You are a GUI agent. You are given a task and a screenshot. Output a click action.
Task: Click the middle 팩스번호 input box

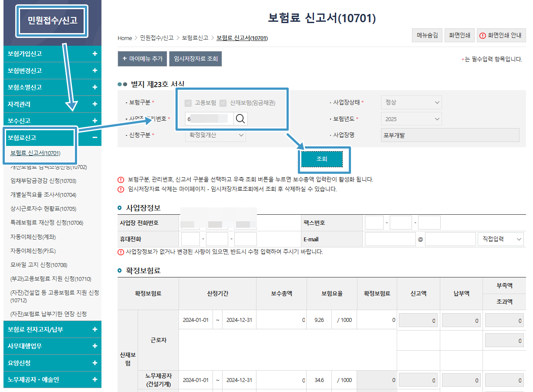[401, 223]
